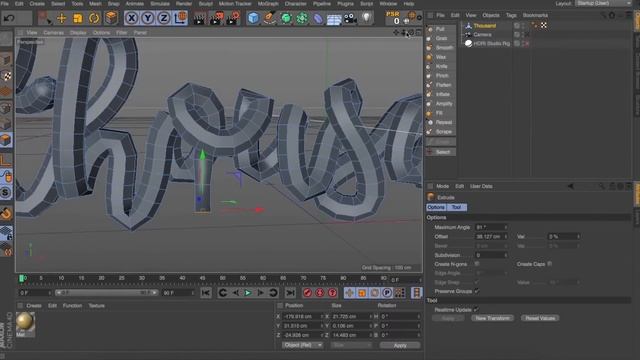Toggle the Y axis lock
640x360 pixels.
click(x=148, y=18)
